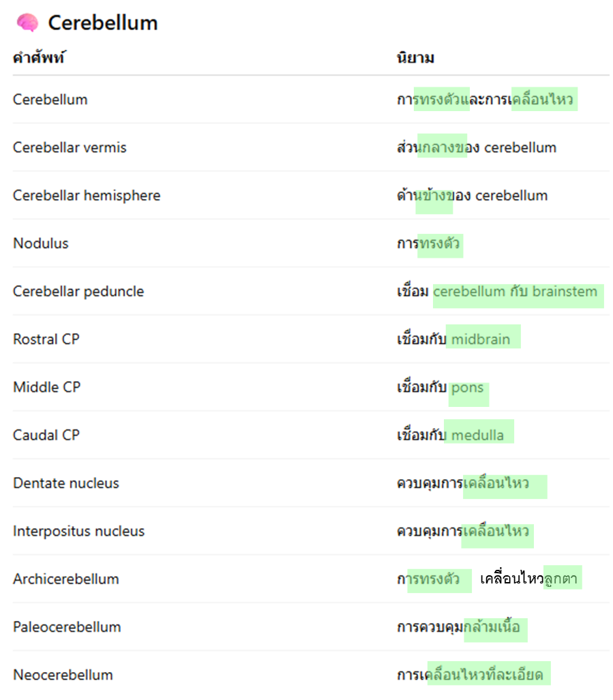Click the pink brain icon
The height and width of the screenshot is (700, 613).
point(27,23)
